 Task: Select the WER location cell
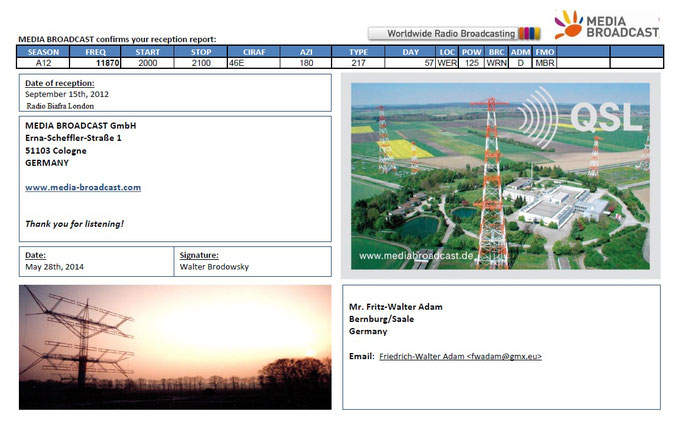(447, 63)
